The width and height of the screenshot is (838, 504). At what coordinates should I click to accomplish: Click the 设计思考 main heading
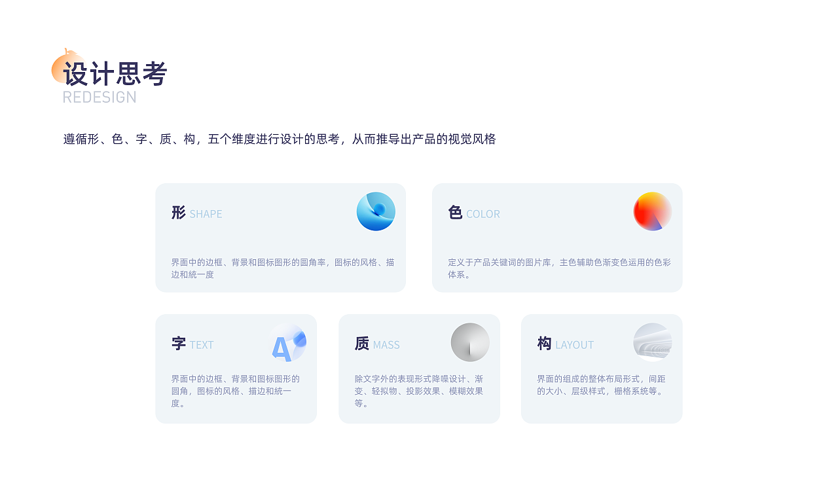[x=115, y=74]
